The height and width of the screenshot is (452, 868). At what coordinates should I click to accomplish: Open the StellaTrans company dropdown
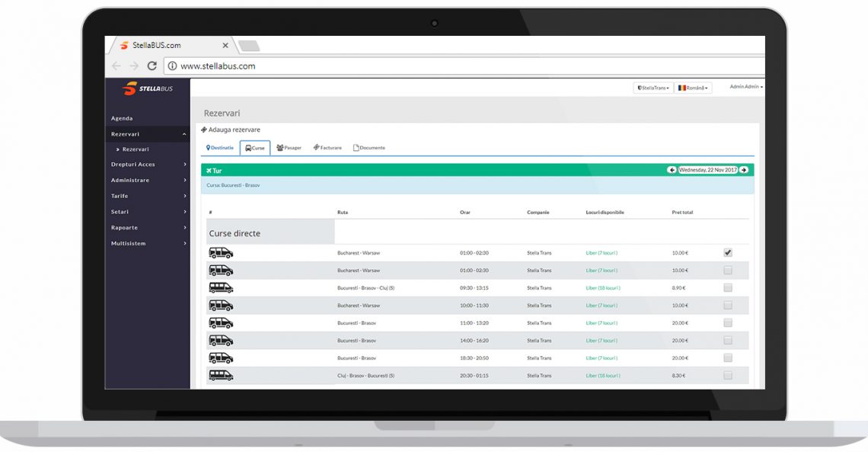pyautogui.click(x=653, y=88)
